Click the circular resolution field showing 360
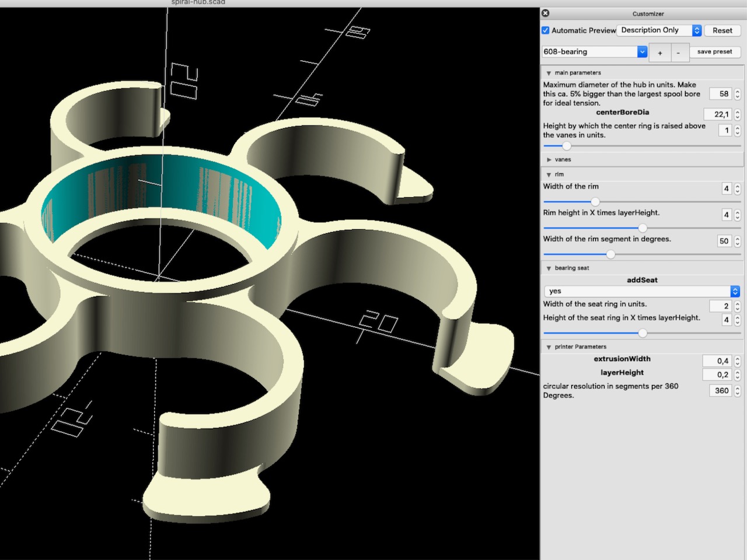This screenshot has width=747, height=560. click(721, 391)
